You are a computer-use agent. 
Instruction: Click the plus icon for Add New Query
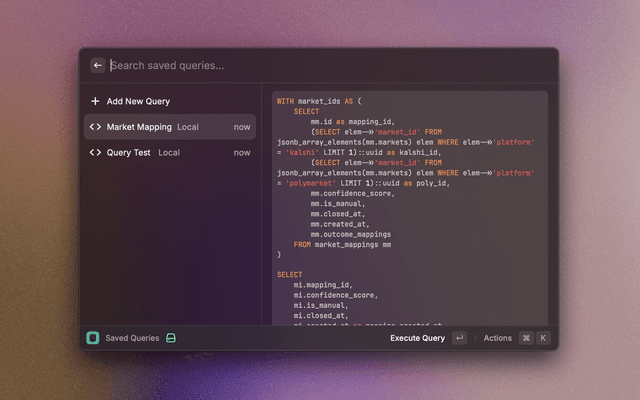(x=95, y=101)
